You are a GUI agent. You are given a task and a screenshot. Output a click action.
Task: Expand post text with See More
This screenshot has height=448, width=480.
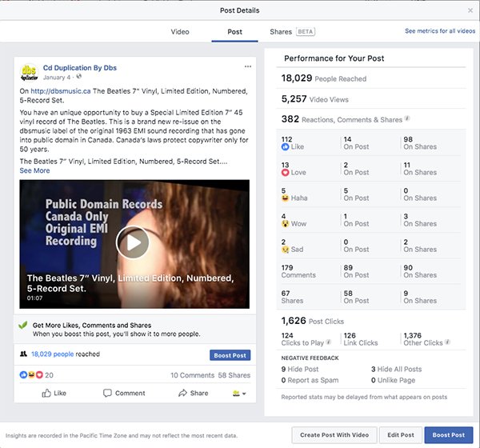click(x=34, y=170)
